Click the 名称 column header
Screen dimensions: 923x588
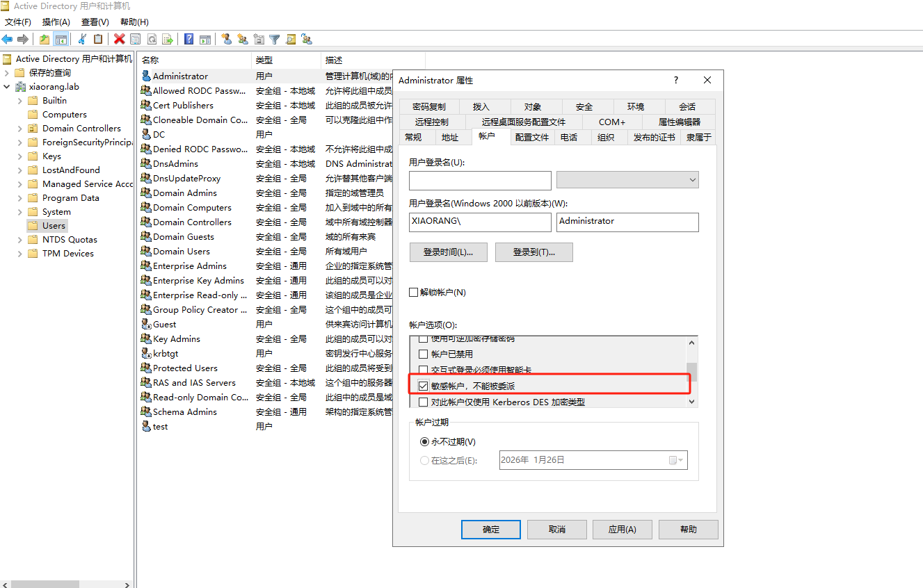[194, 60]
